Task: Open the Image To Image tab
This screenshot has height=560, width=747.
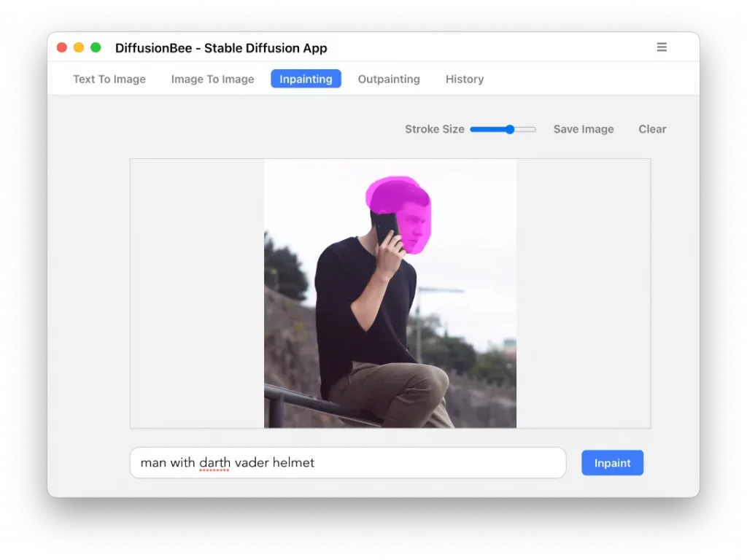Action: 212,79
